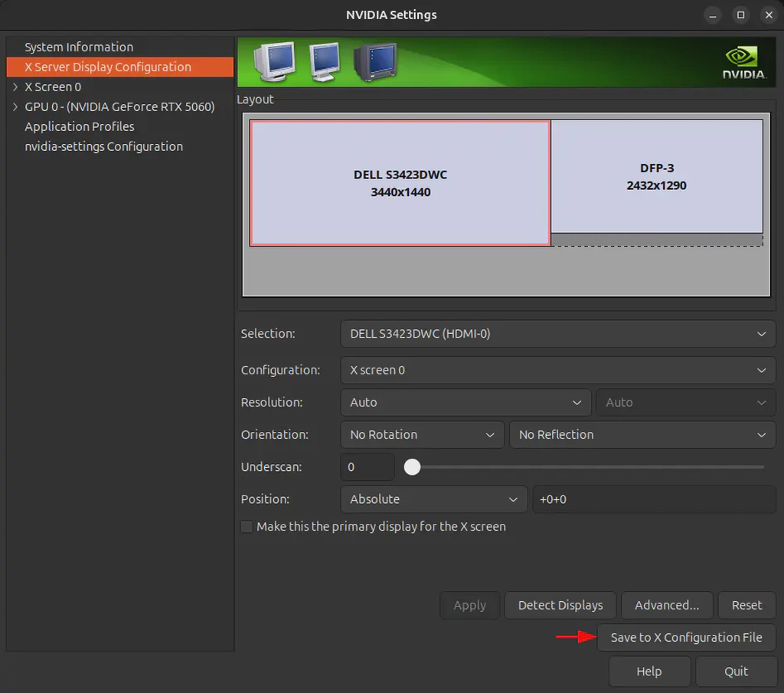
Task: Open the refresh rate Auto dropdown
Action: (685, 402)
